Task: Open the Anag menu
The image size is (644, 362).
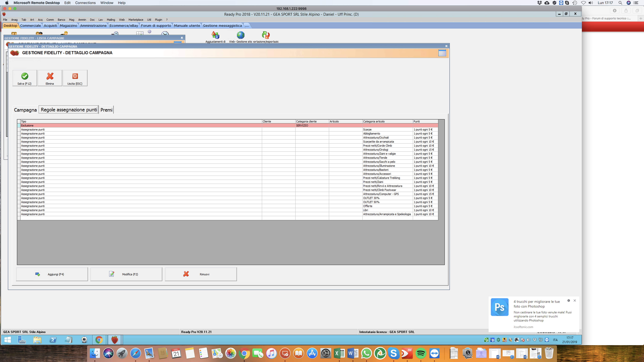Action: [x=14, y=20]
